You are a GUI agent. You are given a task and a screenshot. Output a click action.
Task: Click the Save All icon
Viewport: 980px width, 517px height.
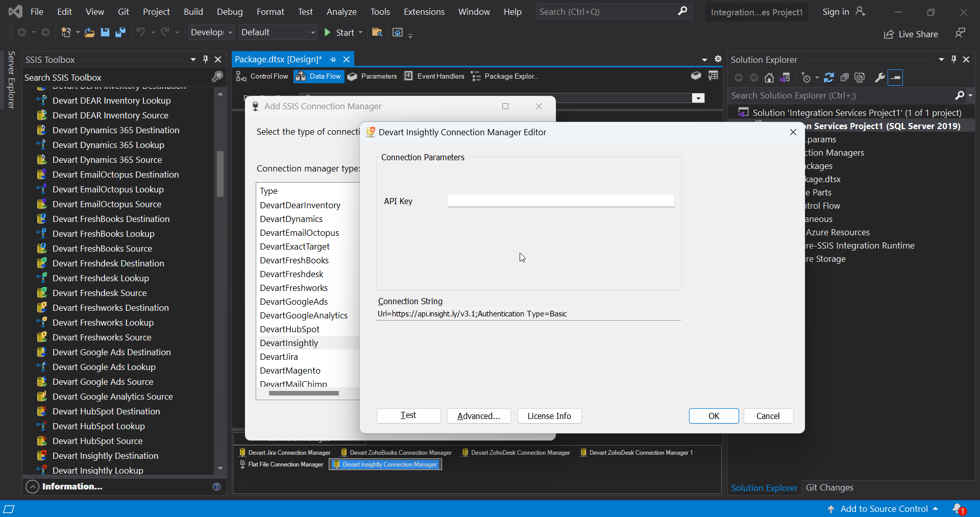(120, 32)
